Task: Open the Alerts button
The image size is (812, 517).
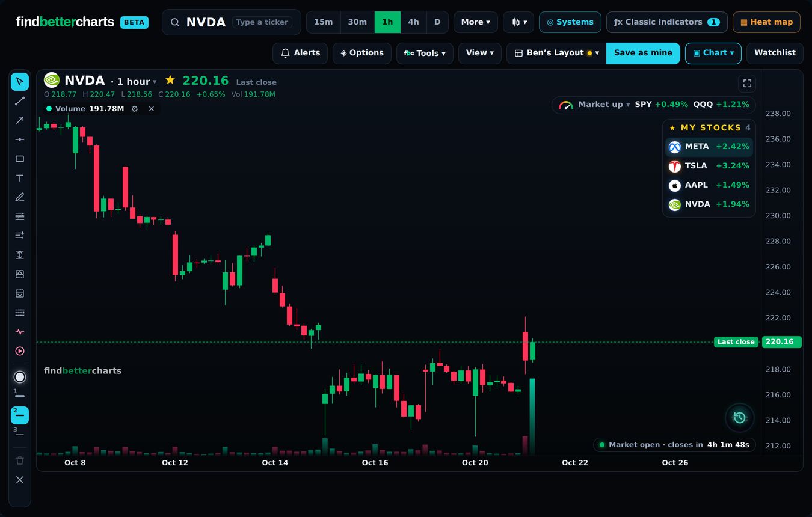Action: [x=300, y=53]
